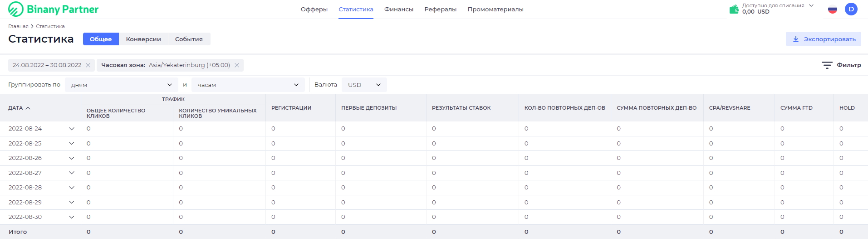Open the Фильтр filter panel
The height and width of the screenshot is (242, 868).
pyautogui.click(x=841, y=65)
